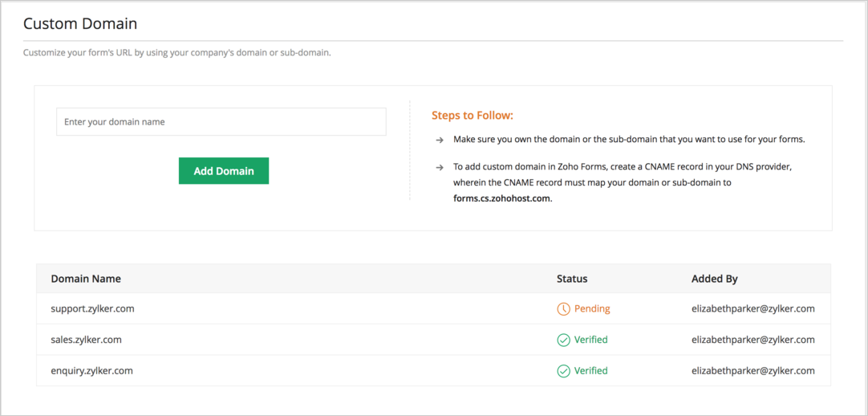Click Verified checkmark icon for sales.zylker.com

pos(564,340)
